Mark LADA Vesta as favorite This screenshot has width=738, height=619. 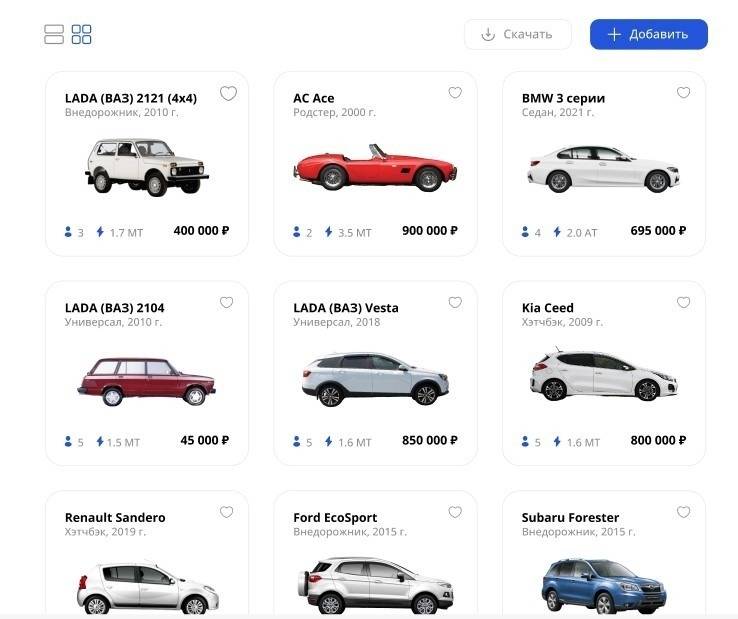click(x=455, y=302)
